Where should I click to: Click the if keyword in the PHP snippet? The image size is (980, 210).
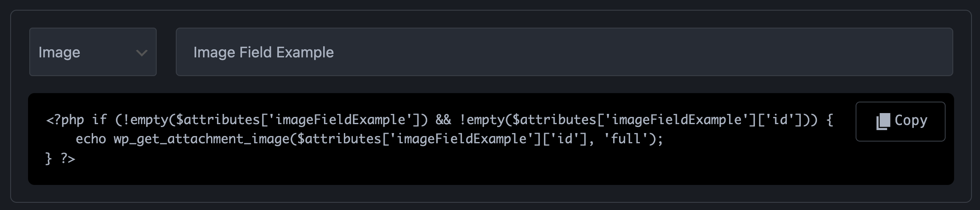[99, 120]
